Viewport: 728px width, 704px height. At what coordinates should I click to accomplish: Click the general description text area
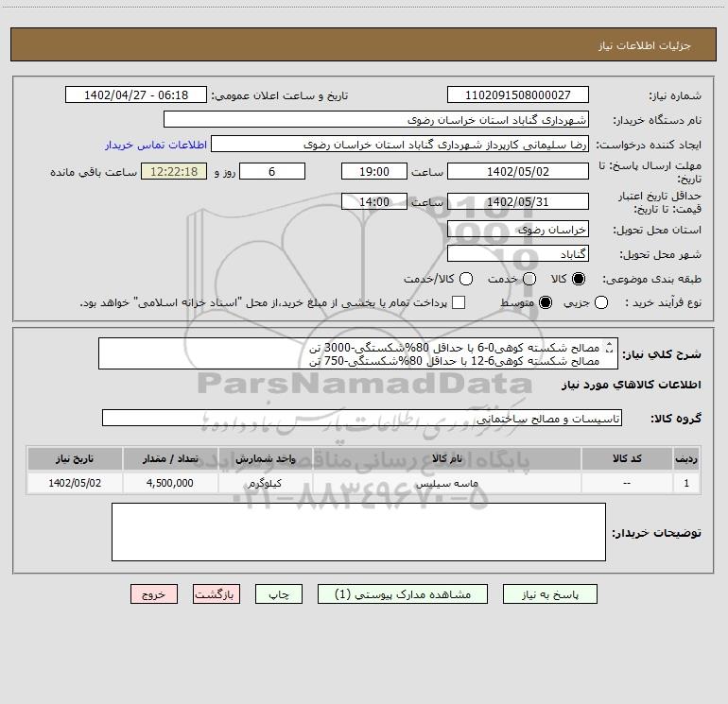point(358,354)
